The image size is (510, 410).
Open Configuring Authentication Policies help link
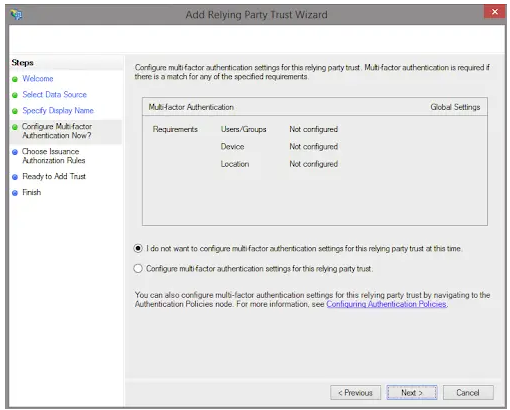click(x=387, y=304)
